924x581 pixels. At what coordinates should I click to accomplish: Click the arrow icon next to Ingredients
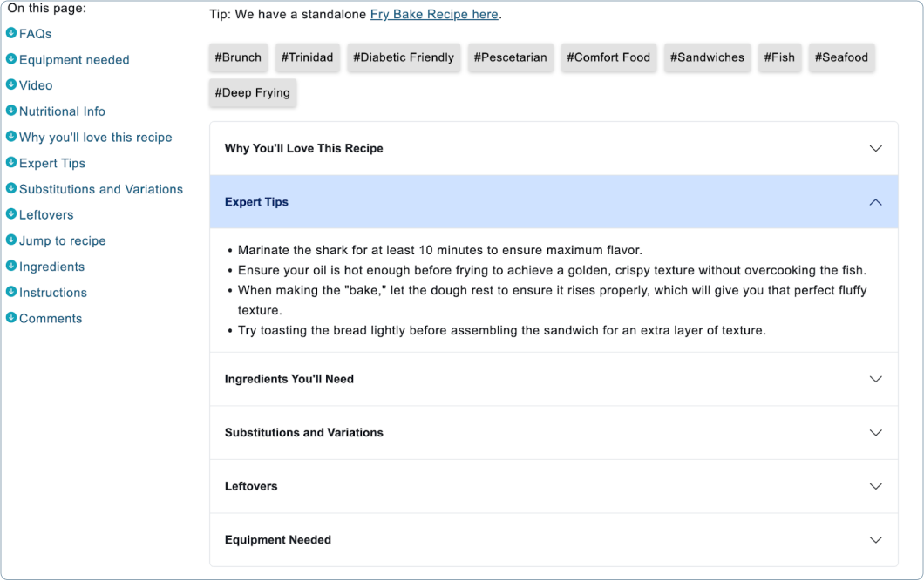(12, 267)
